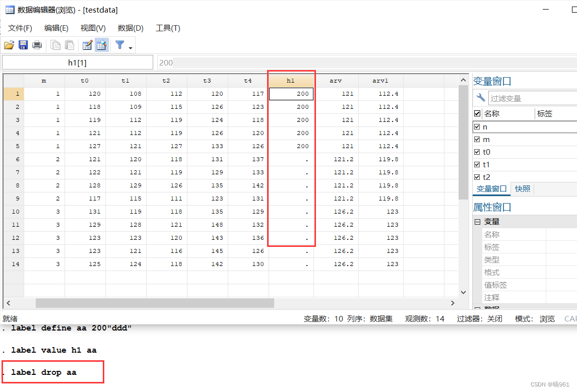Click cell 112.4 in row 1 of arv1
577x392 pixels.
coord(381,94)
